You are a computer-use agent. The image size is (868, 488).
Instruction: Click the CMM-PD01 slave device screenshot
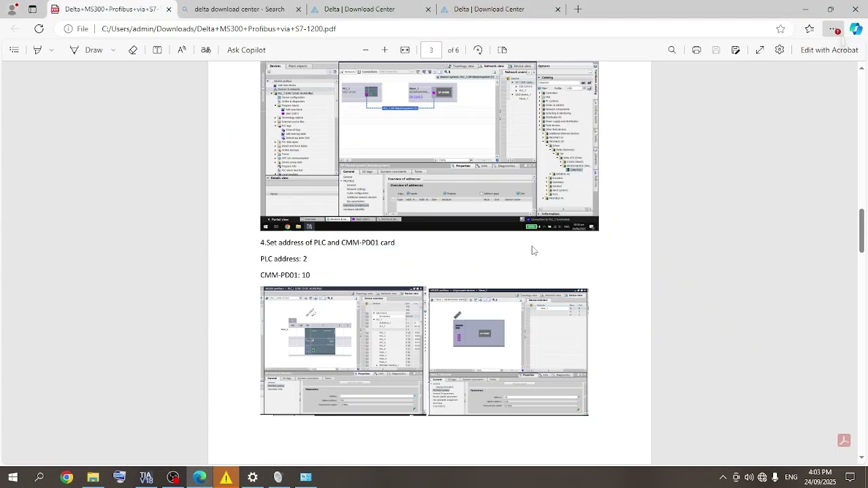(508, 351)
